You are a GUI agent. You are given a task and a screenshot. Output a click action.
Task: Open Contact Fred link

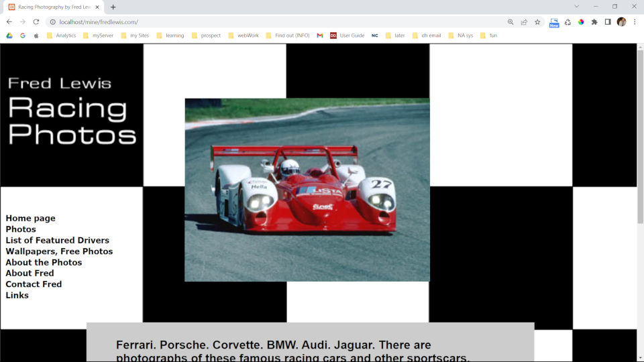[x=34, y=284]
